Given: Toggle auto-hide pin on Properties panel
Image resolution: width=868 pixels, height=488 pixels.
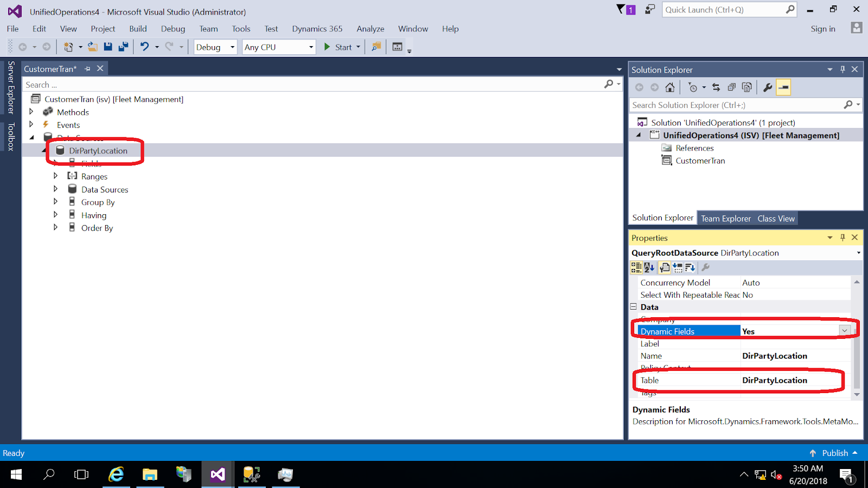Looking at the screenshot, I should 843,237.
